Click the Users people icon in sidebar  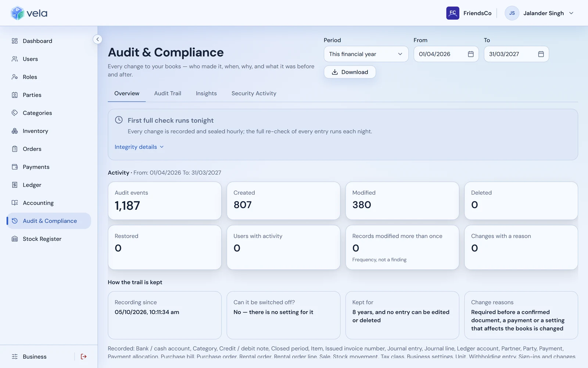point(15,59)
